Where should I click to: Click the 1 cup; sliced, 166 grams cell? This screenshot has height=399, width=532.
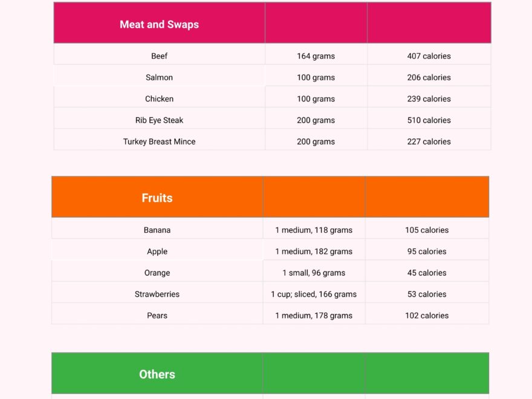click(314, 294)
